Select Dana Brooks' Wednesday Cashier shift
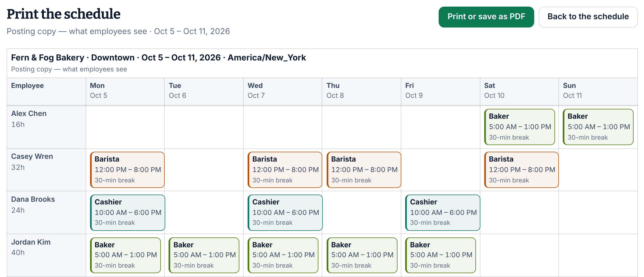This screenshot has height=277, width=644. 285,213
